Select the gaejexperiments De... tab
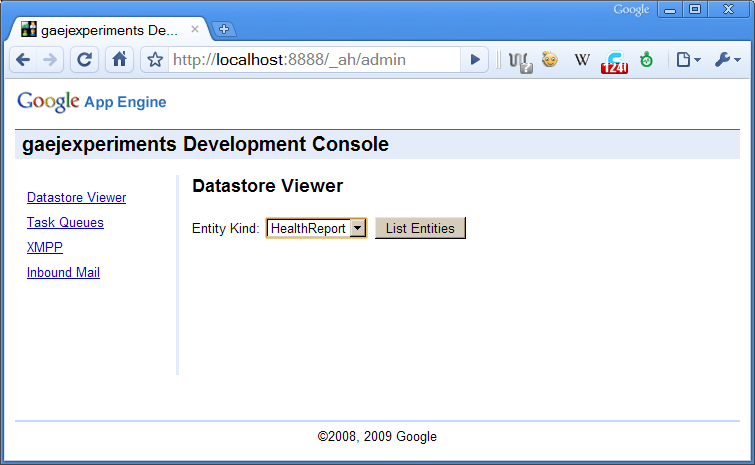The image size is (755, 465). pyautogui.click(x=110, y=30)
